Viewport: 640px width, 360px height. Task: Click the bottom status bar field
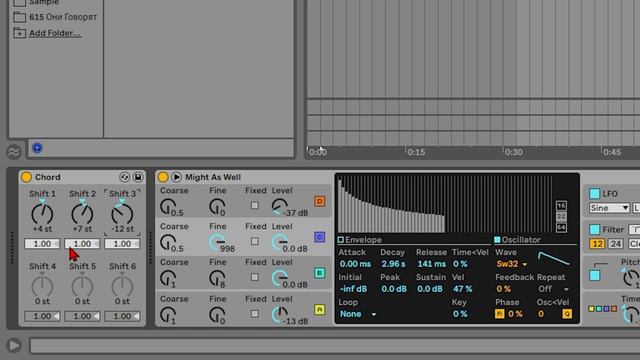335,346
